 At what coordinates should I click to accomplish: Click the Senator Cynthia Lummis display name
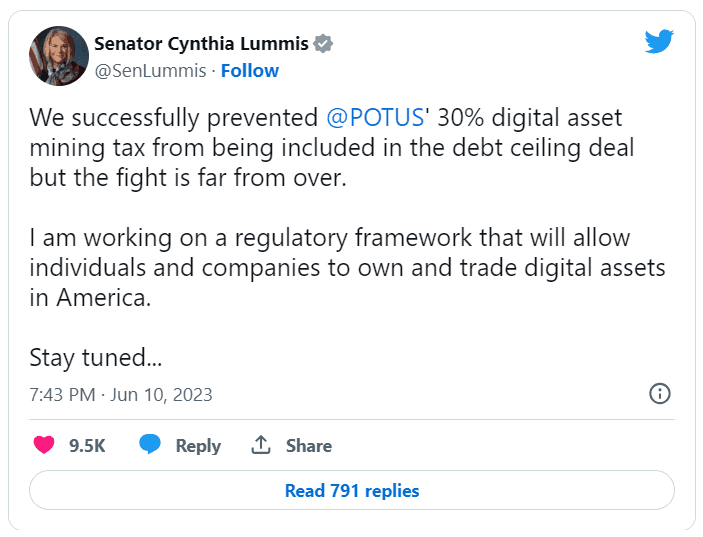click(201, 43)
